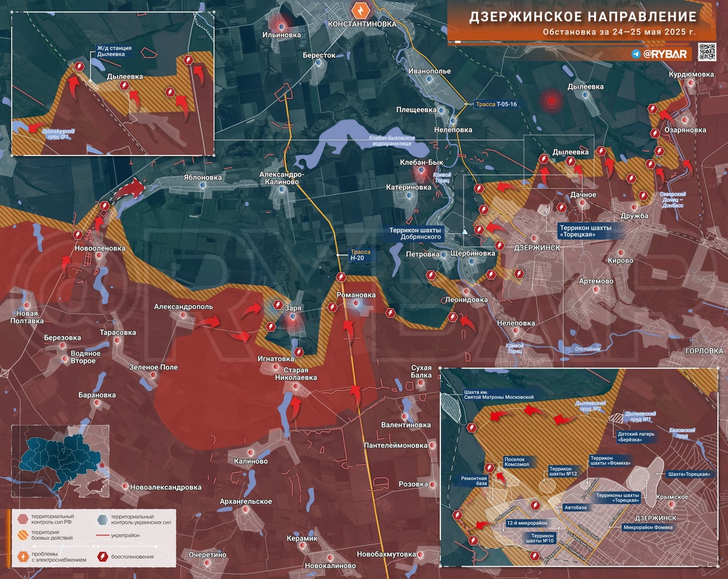Click the Трасса Н-20 road label
This screenshot has height=579, width=728.
pos(360,254)
